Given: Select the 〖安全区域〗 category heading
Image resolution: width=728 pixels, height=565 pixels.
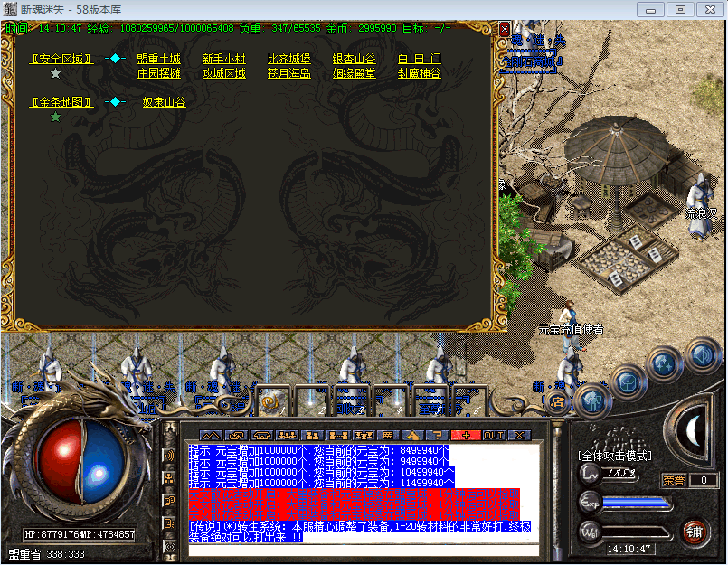Looking at the screenshot, I should click(61, 59).
